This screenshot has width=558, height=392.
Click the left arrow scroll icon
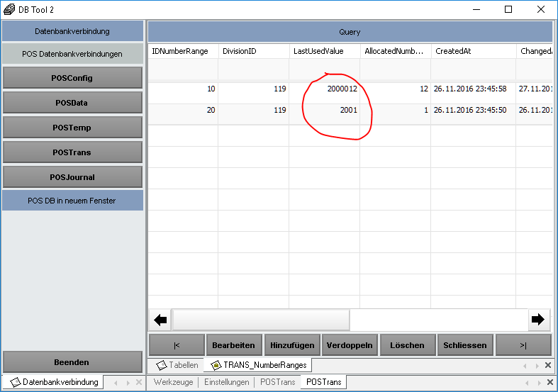tap(160, 320)
